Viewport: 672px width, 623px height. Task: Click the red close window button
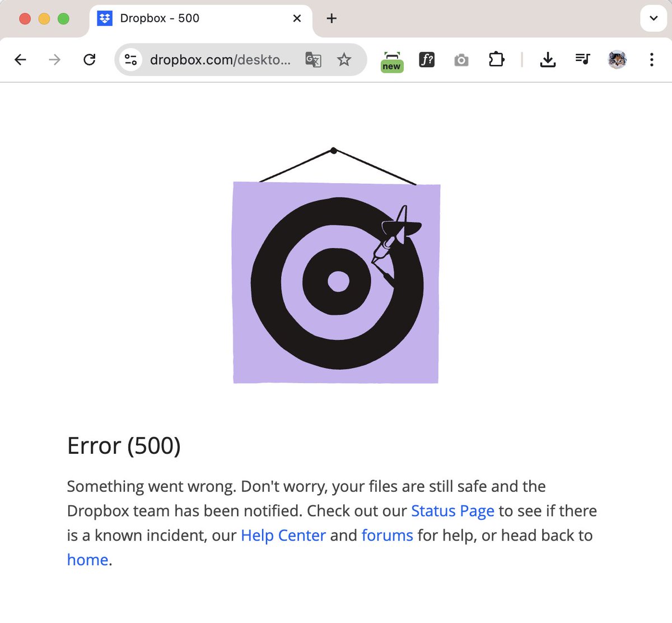pos(25,18)
